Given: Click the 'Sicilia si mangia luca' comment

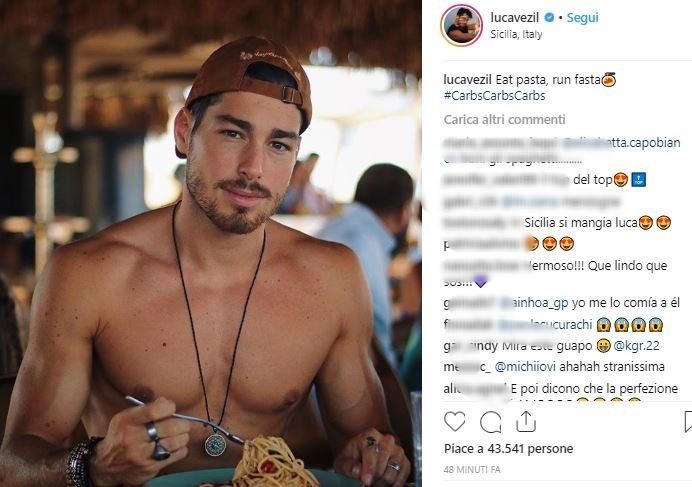Looking at the screenshot, I should (x=581, y=223).
